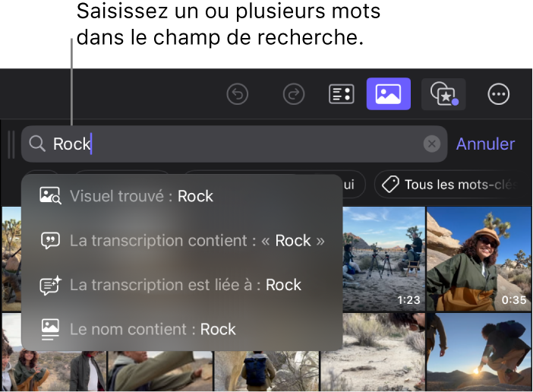This screenshot has width=533, height=392.
Task: Select La transcription est liée à Rock
Action: tap(182, 285)
